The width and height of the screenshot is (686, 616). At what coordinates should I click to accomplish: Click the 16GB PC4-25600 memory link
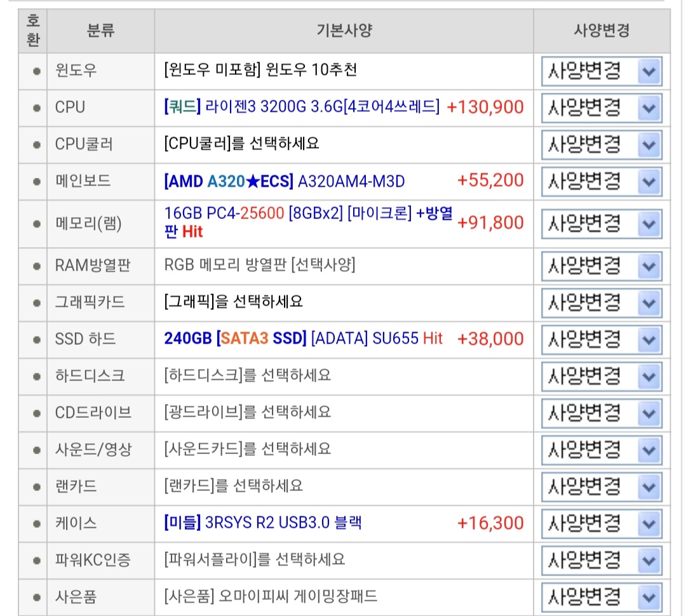tap(309, 222)
